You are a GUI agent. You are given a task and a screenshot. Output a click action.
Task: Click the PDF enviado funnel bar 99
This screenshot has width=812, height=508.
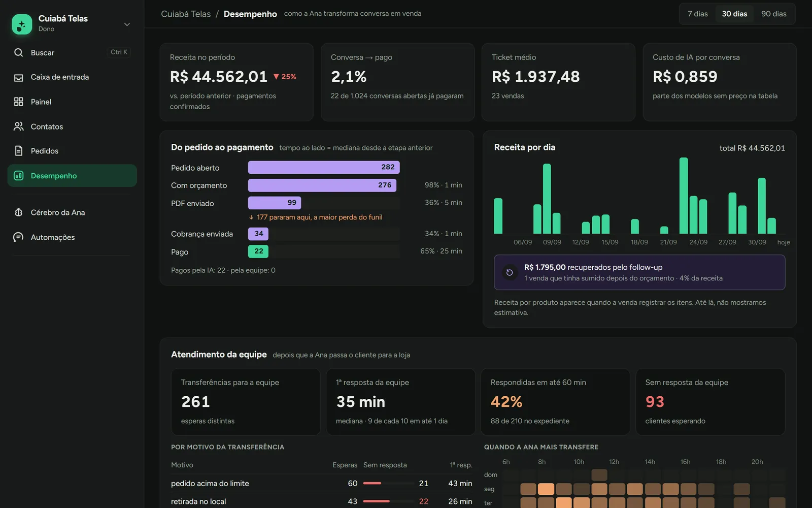pos(275,203)
